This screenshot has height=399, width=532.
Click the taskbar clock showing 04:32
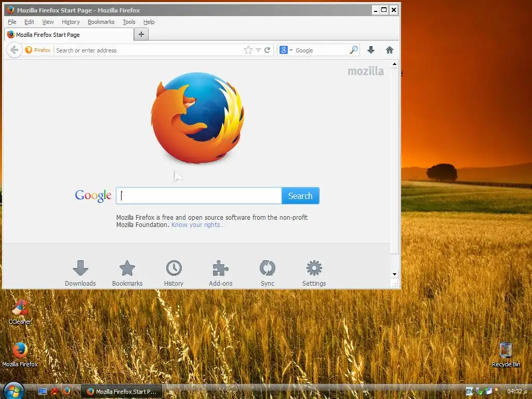pyautogui.click(x=517, y=392)
